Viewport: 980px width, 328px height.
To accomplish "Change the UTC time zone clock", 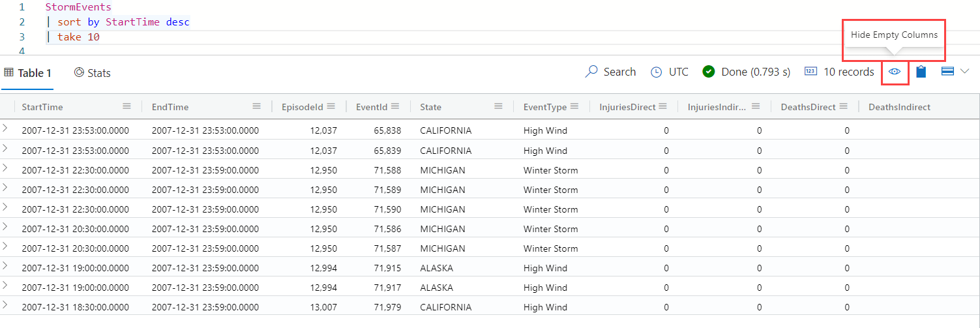I will tap(657, 72).
